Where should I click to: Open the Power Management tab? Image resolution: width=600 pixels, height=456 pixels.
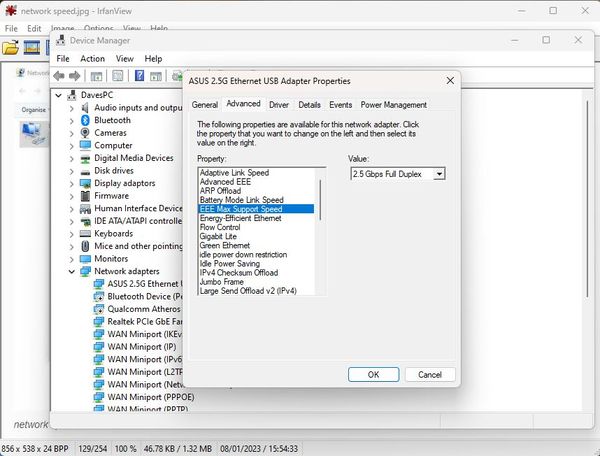pos(393,104)
